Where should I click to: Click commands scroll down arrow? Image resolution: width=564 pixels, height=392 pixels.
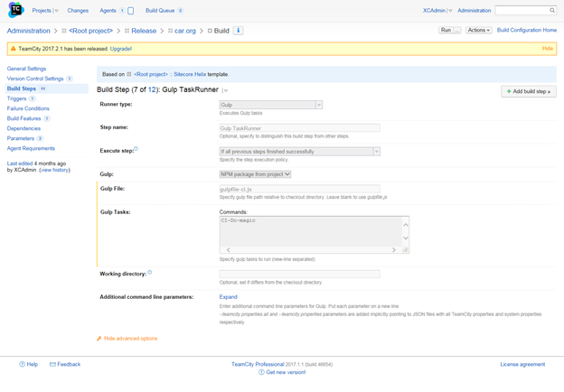coord(406,238)
